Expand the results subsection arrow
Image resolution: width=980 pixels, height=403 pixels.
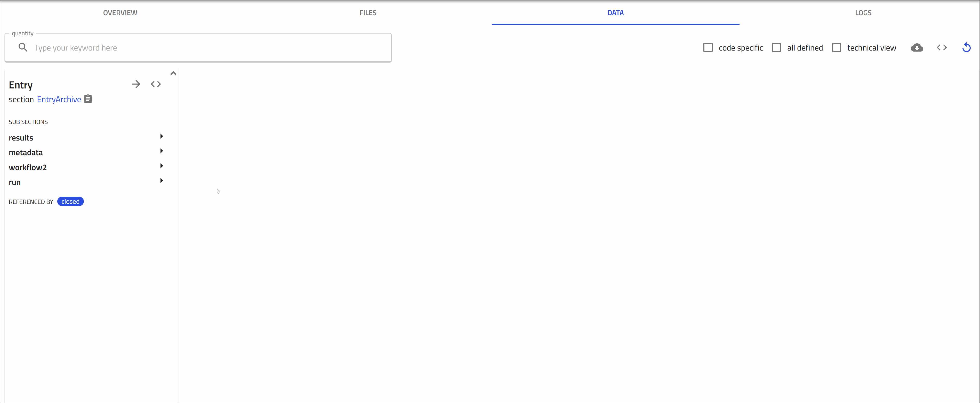(162, 136)
